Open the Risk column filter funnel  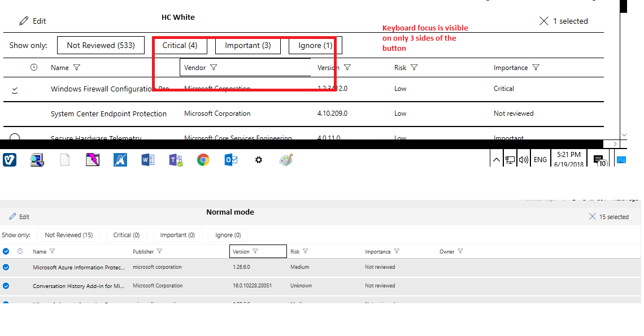pyautogui.click(x=414, y=67)
